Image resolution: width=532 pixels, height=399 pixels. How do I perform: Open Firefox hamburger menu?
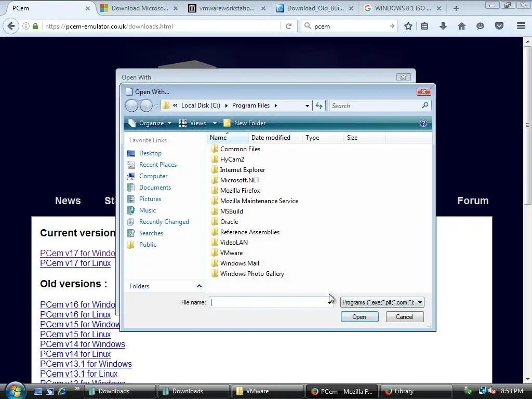pos(521,26)
